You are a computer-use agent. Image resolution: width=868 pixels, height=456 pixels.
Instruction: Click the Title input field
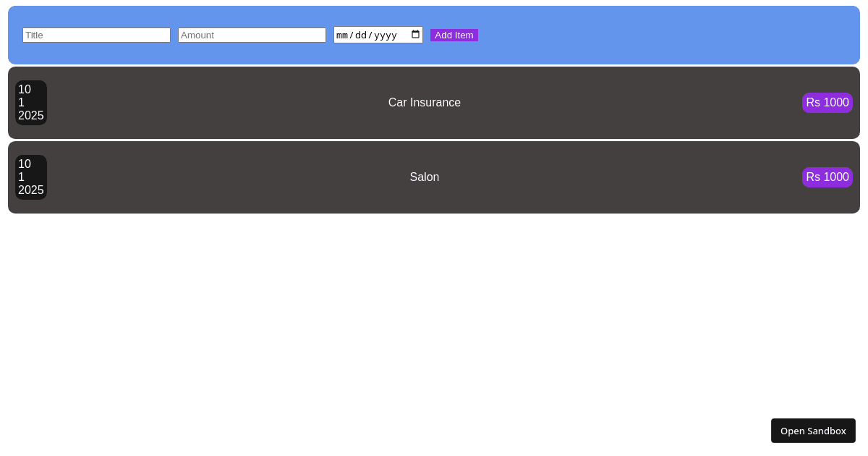coord(96,35)
